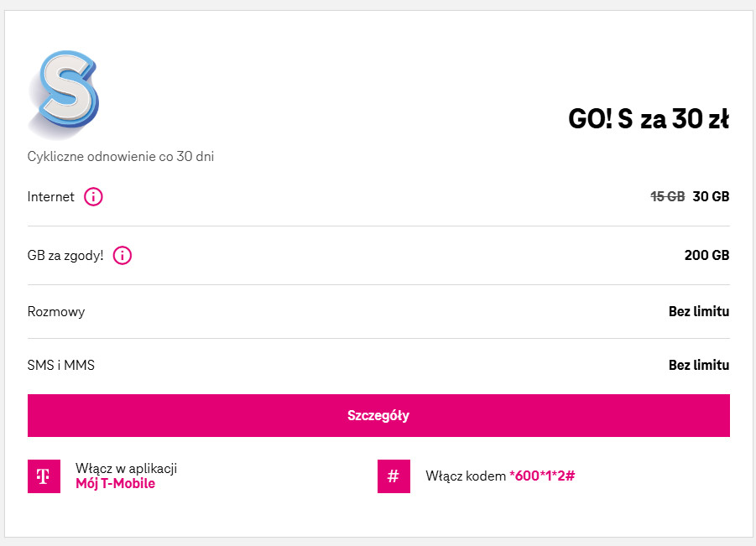Click the crossed-out 15 GB value
The height and width of the screenshot is (546, 756).
[668, 196]
